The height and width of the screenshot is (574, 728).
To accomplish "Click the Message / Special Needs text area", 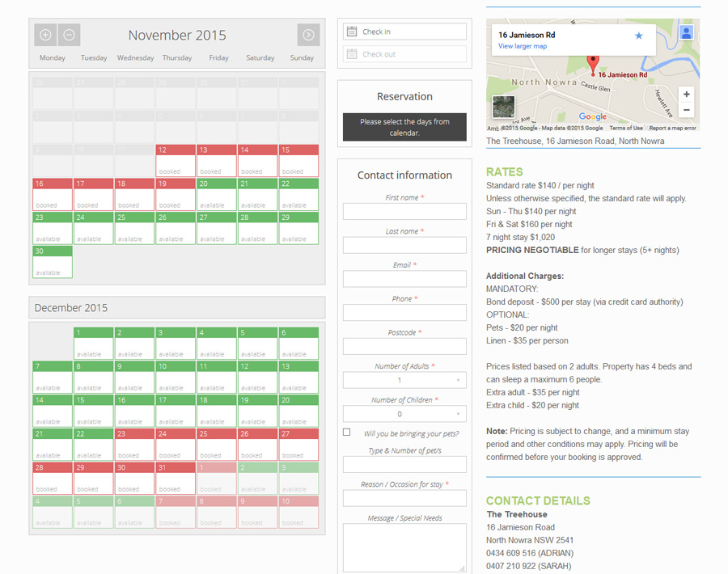I will click(404, 547).
